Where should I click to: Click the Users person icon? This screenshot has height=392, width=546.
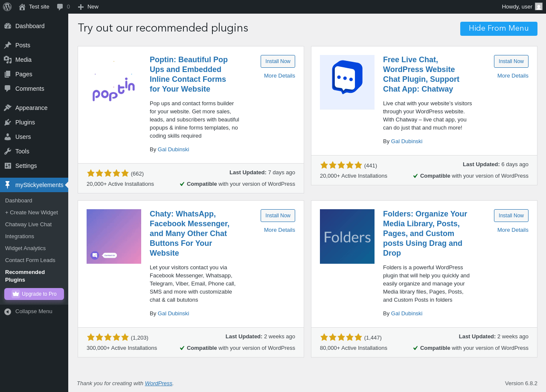tap(8, 137)
